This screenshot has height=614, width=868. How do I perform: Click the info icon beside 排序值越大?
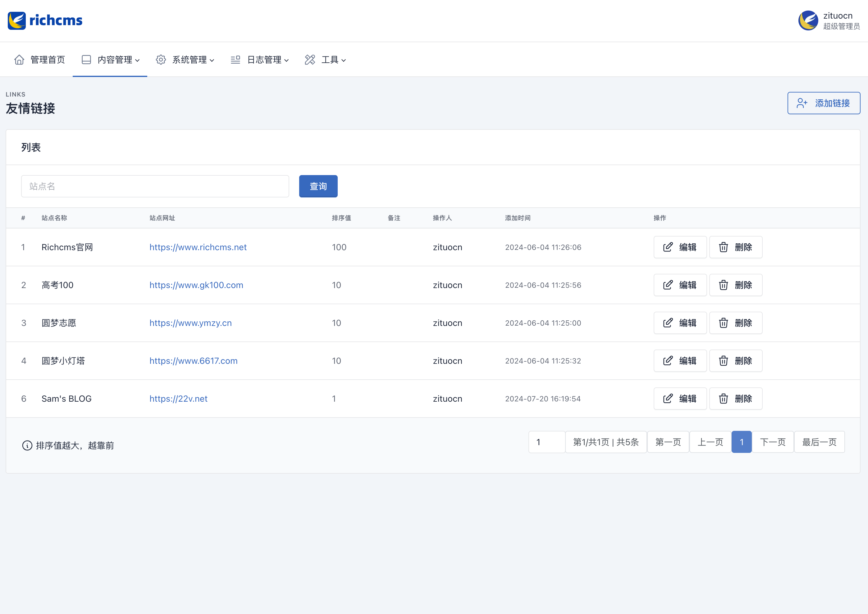click(x=27, y=445)
